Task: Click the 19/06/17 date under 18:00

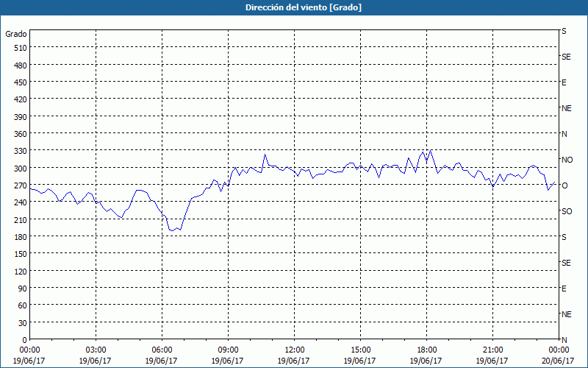Action: point(426,361)
